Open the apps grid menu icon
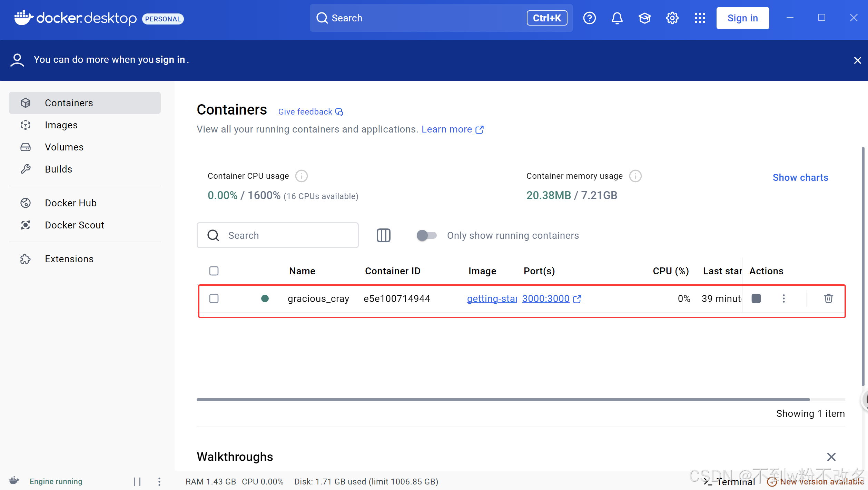The height and width of the screenshot is (490, 868). [x=700, y=18]
